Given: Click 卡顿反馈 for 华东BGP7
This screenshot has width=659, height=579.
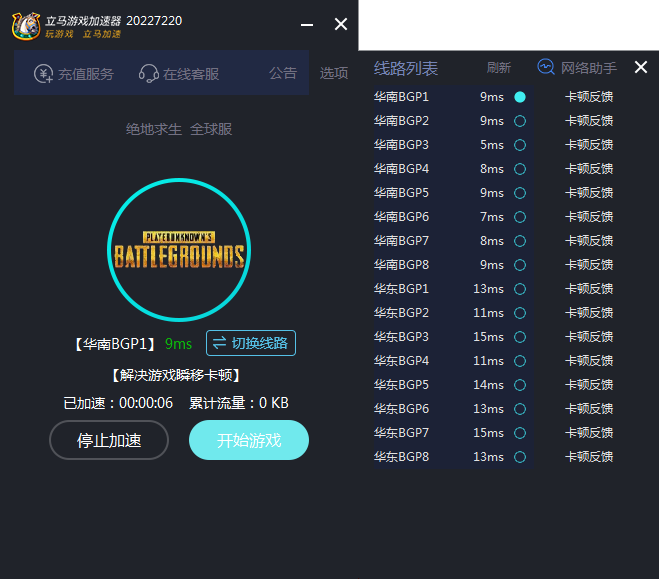Looking at the screenshot, I should (589, 433).
